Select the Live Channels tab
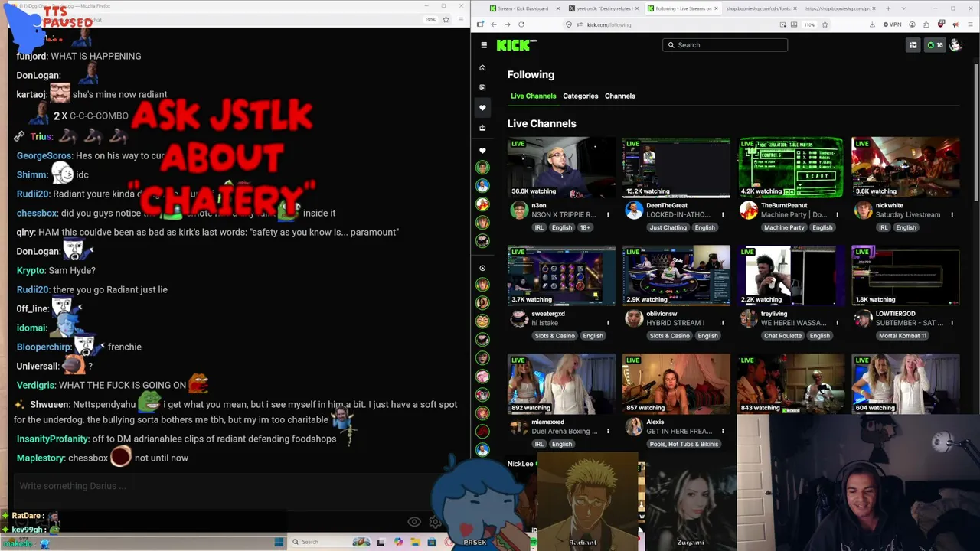Screen dimensions: 980x551 [x=534, y=96]
